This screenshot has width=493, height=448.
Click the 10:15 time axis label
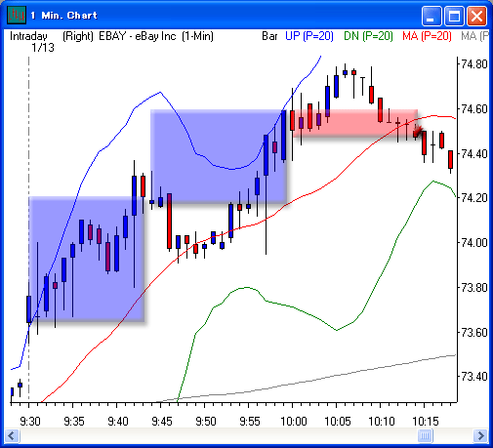(x=426, y=422)
